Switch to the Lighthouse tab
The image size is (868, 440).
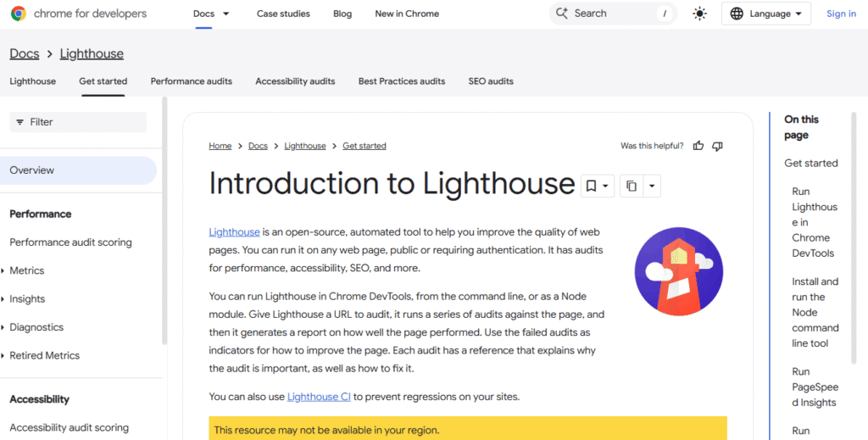click(x=33, y=81)
